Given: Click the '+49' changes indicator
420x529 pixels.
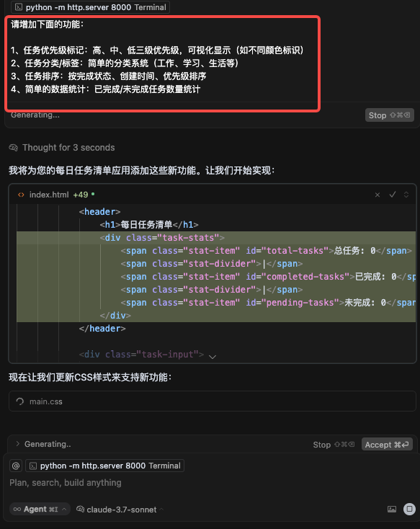Looking at the screenshot, I should (81, 195).
